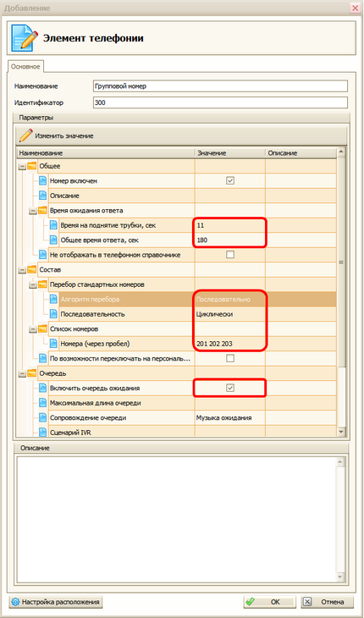Click document icon of Общее время ответа
Image resolution: width=364 pixels, height=618 pixels.
click(53, 240)
